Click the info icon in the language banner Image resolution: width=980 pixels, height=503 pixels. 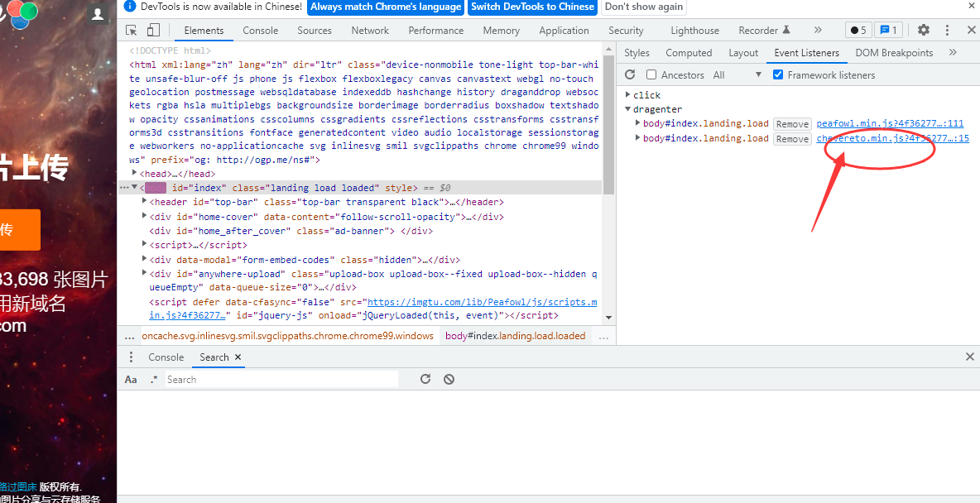(129, 7)
